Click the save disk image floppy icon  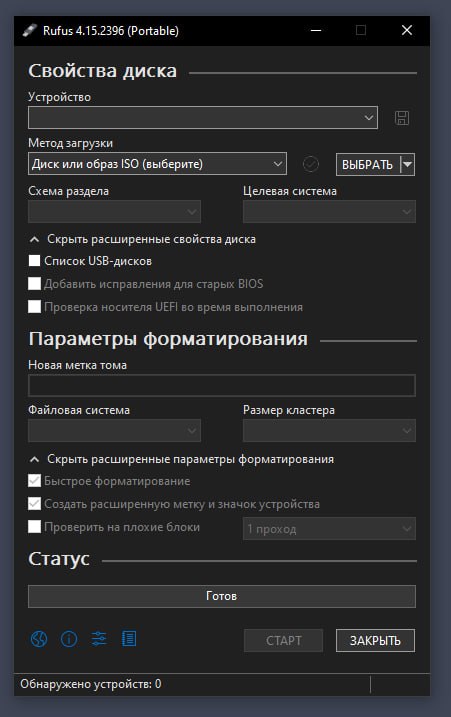[x=402, y=118]
